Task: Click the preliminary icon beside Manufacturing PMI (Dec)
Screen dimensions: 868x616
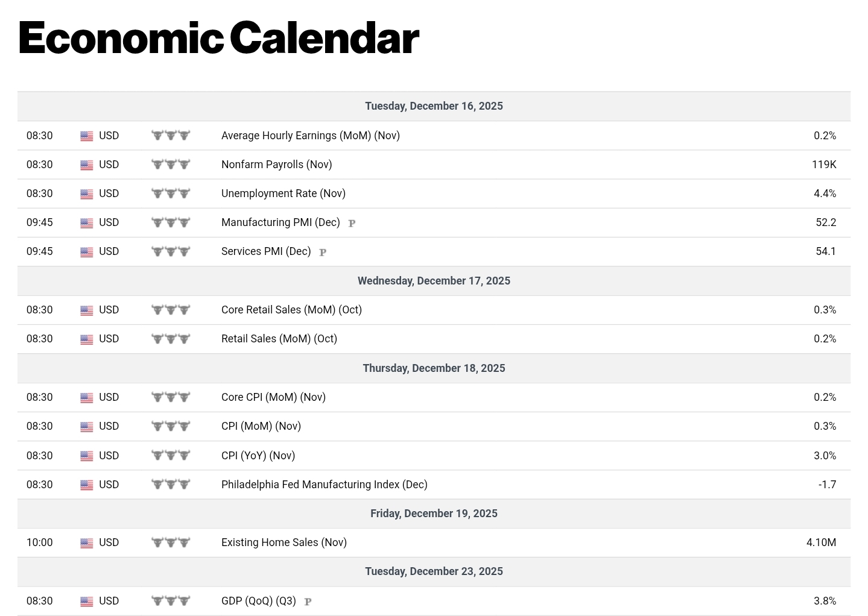Action: [x=352, y=223]
